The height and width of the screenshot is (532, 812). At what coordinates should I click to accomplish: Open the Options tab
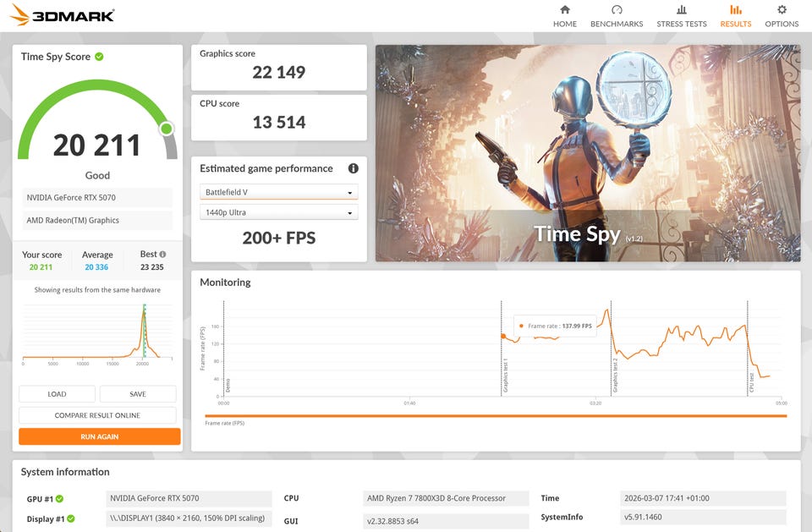coord(782,16)
